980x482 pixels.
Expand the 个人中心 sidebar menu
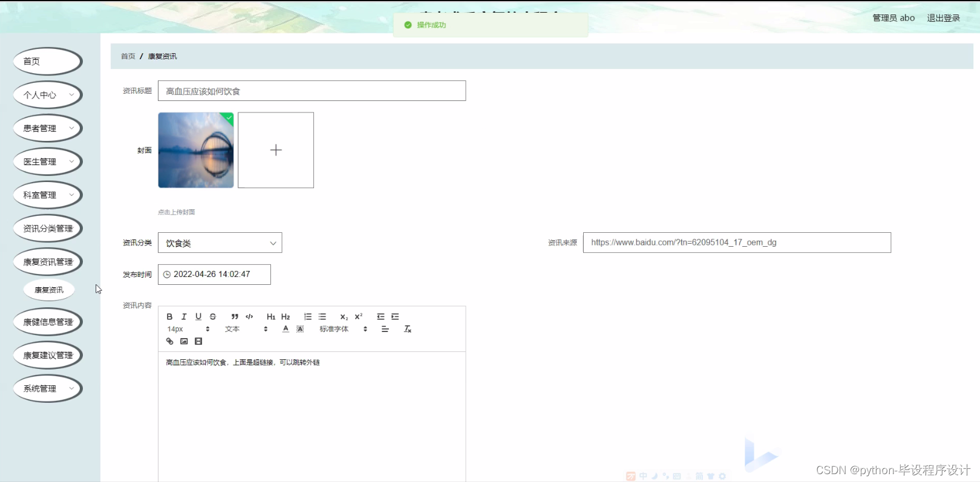click(x=48, y=95)
